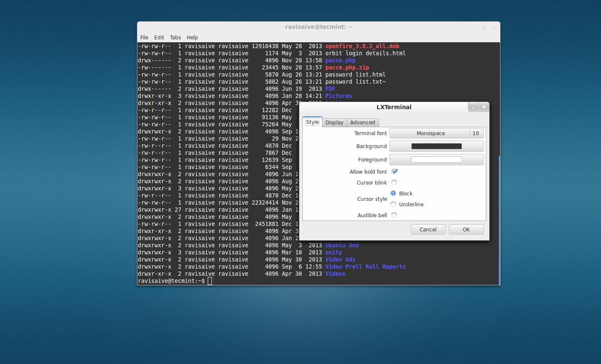Click the openfire_3.8.2_all.deb filename

click(x=362, y=46)
